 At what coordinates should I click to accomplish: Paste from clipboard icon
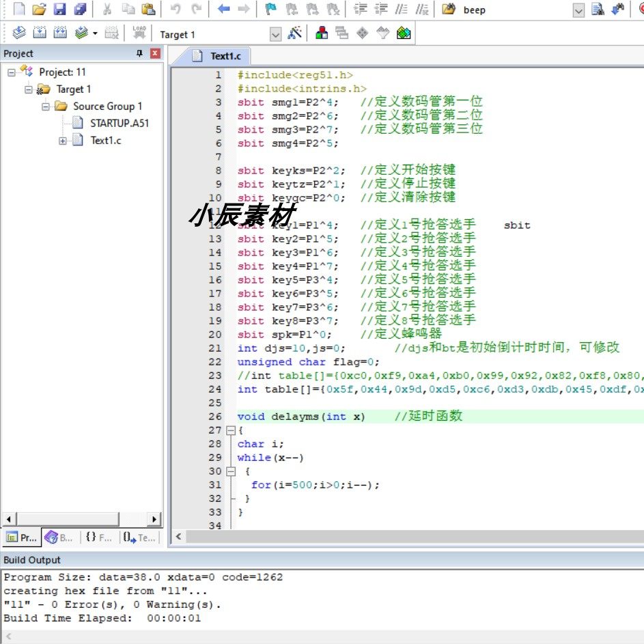148,9
